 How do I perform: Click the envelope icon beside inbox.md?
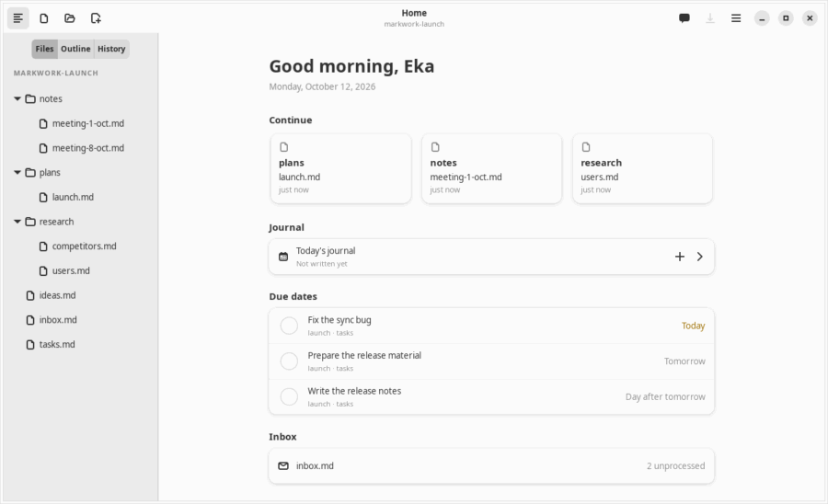283,465
